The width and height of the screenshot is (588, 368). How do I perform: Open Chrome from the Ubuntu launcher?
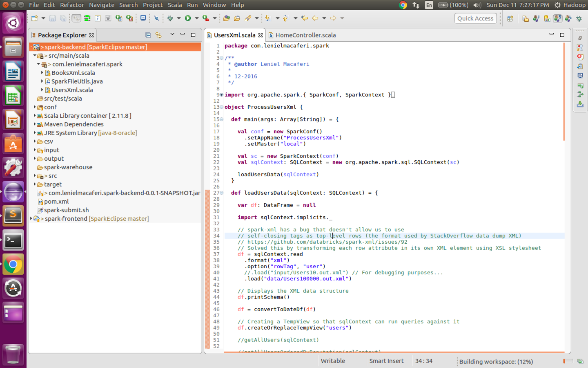[13, 265]
